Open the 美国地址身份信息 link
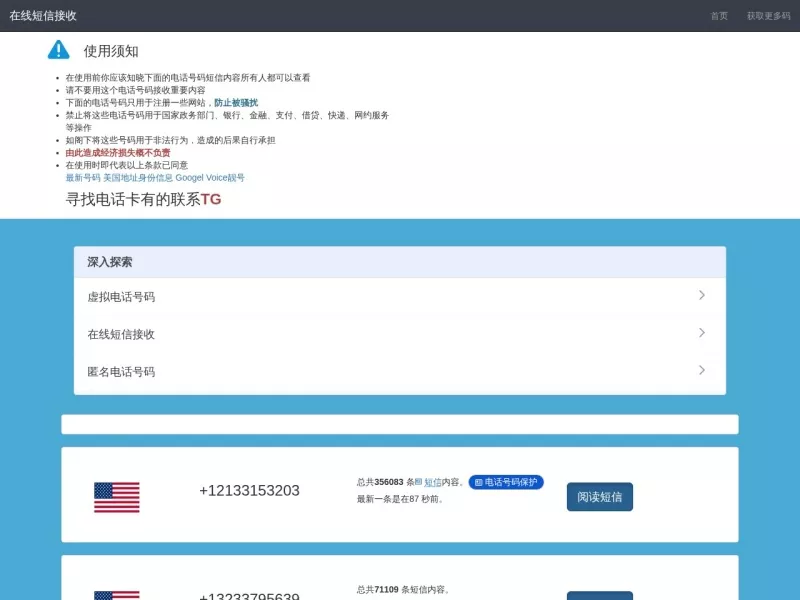The width and height of the screenshot is (800, 600). tap(138, 178)
